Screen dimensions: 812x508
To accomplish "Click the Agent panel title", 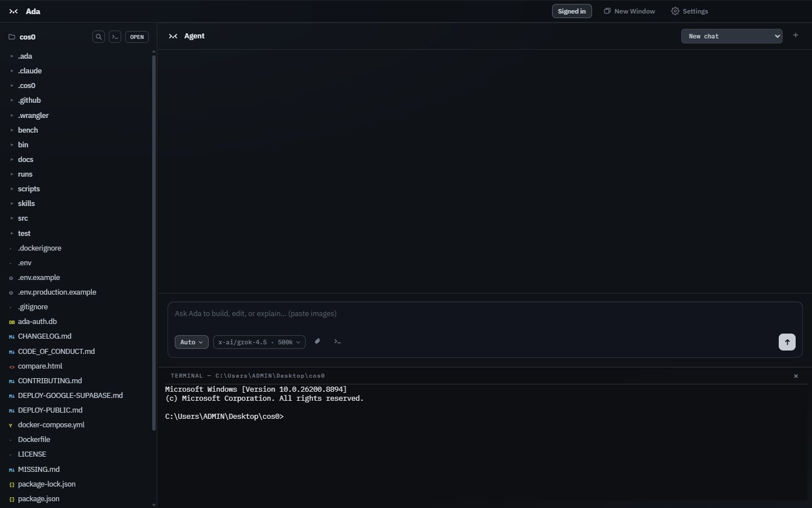I will [x=195, y=36].
